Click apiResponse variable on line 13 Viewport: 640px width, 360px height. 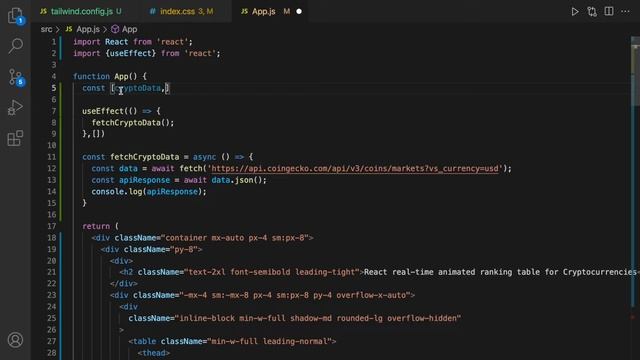144,180
